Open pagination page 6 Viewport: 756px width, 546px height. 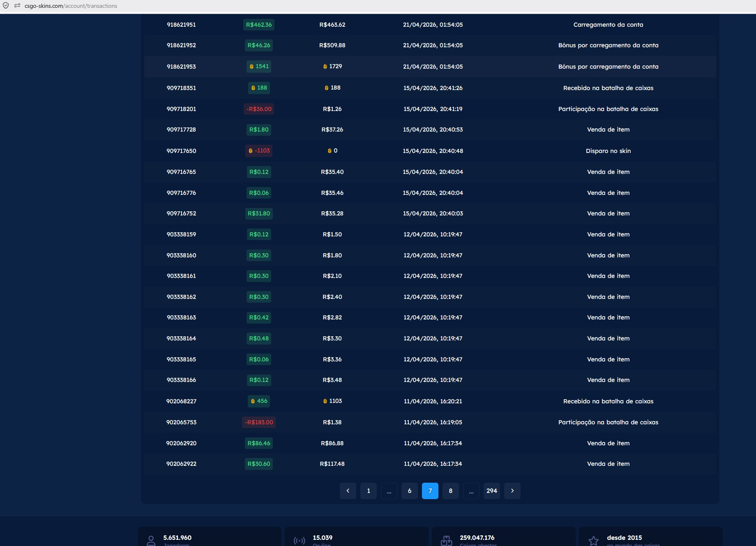tap(410, 491)
